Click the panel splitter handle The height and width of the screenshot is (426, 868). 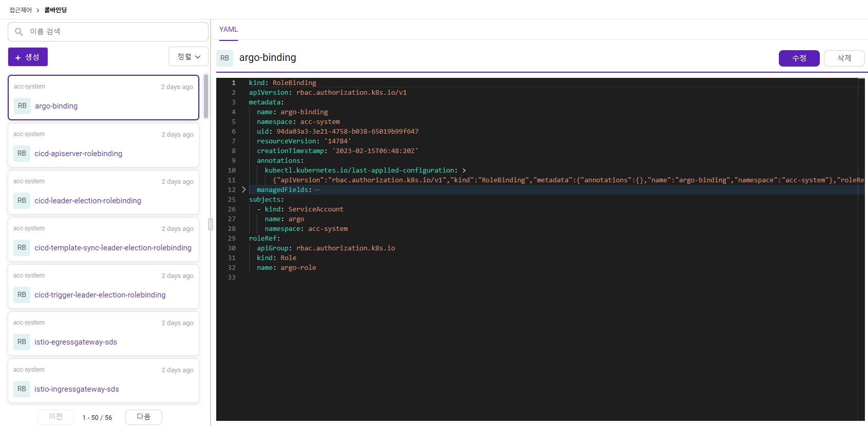click(210, 224)
